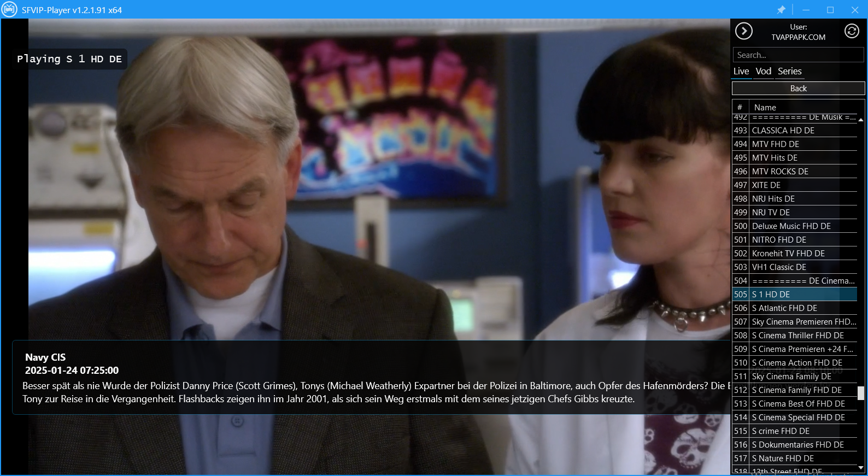868x476 pixels.
Task: Select channel S Cinema Best Of FHD DE
Action: click(x=795, y=404)
